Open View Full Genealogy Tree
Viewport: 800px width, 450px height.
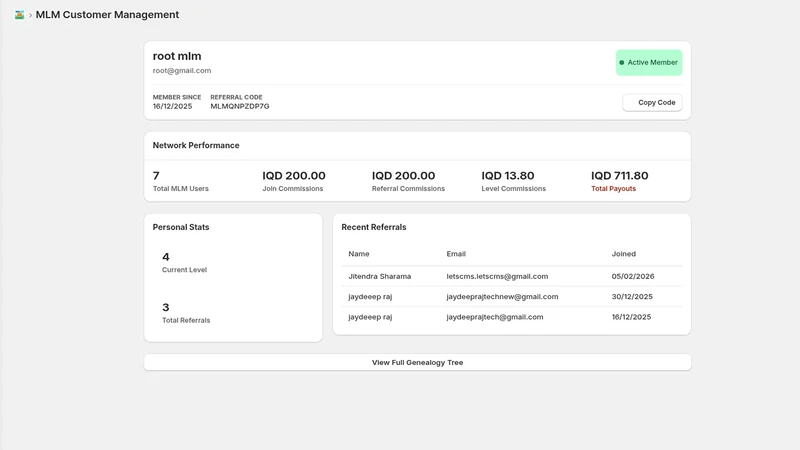(x=417, y=362)
